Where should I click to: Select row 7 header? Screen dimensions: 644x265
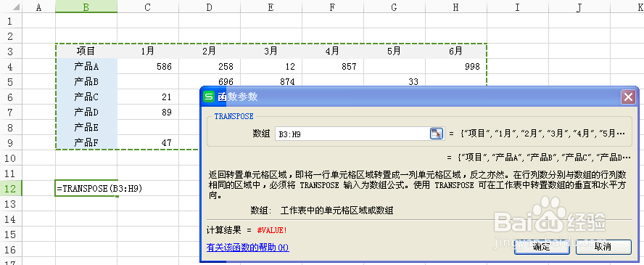(11, 112)
